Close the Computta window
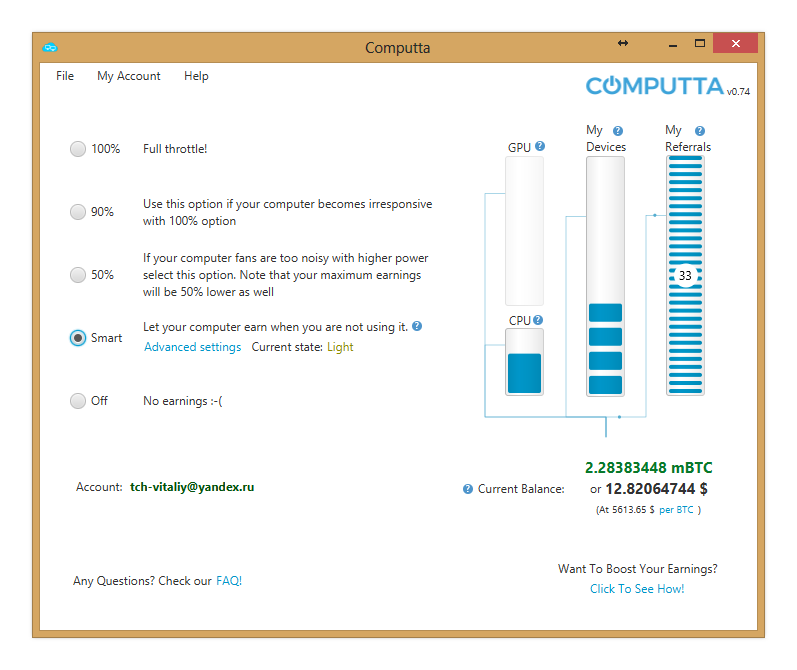 pos(735,43)
